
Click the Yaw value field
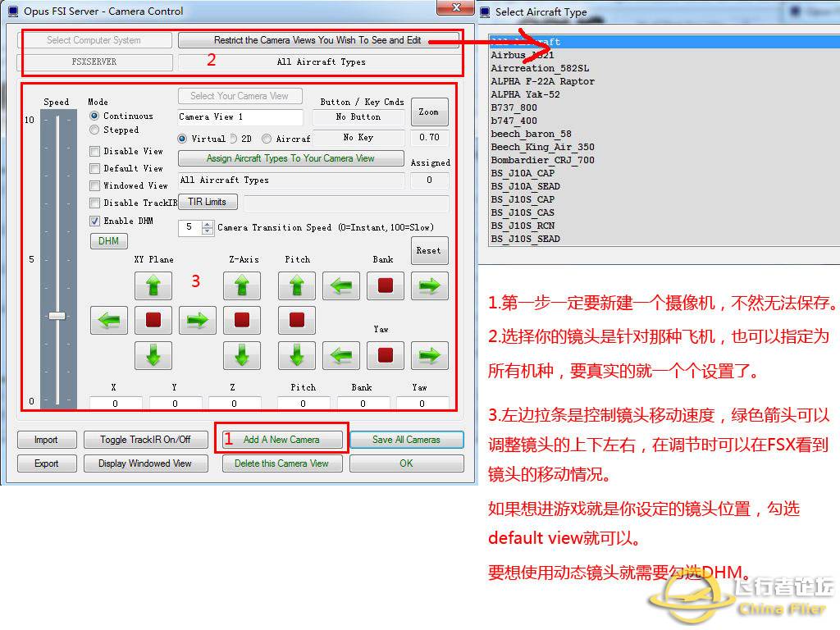[x=422, y=404]
